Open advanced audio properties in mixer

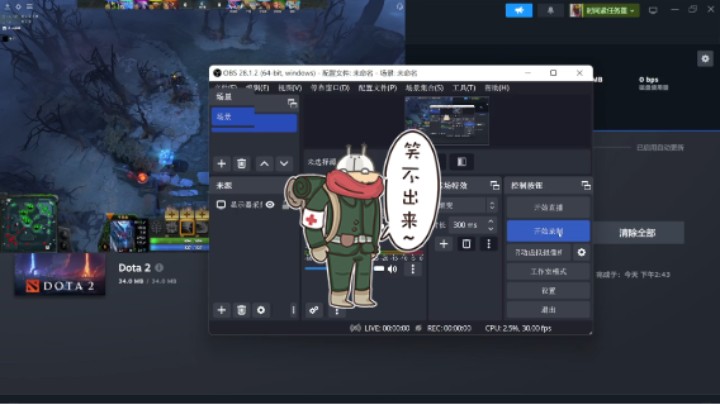point(314,310)
